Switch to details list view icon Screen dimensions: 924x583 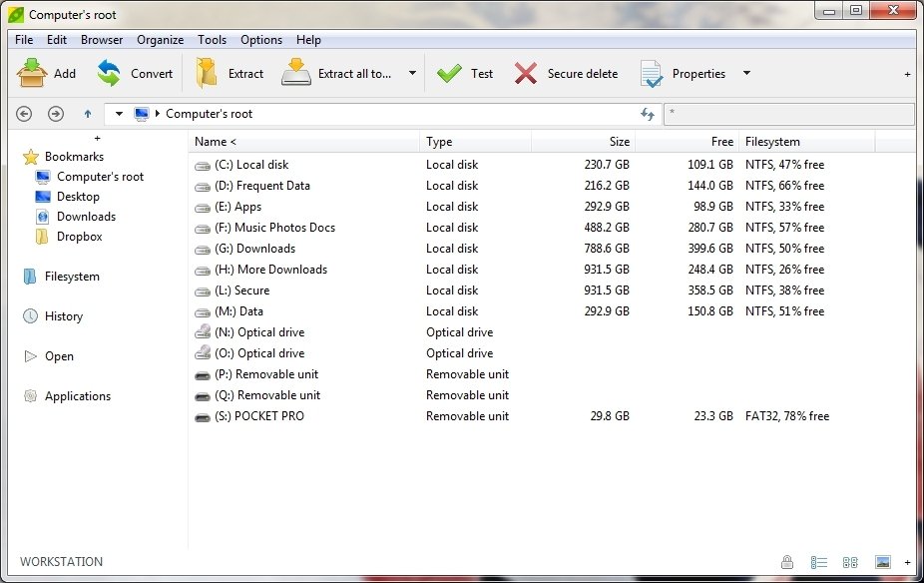(x=819, y=562)
